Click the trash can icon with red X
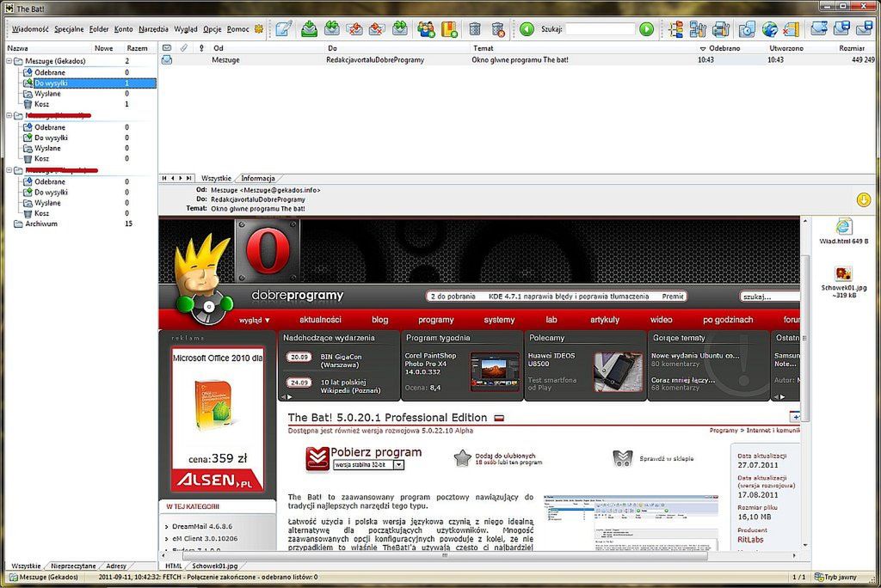Screen dimensions: 881x588 pyautogui.click(x=498, y=28)
